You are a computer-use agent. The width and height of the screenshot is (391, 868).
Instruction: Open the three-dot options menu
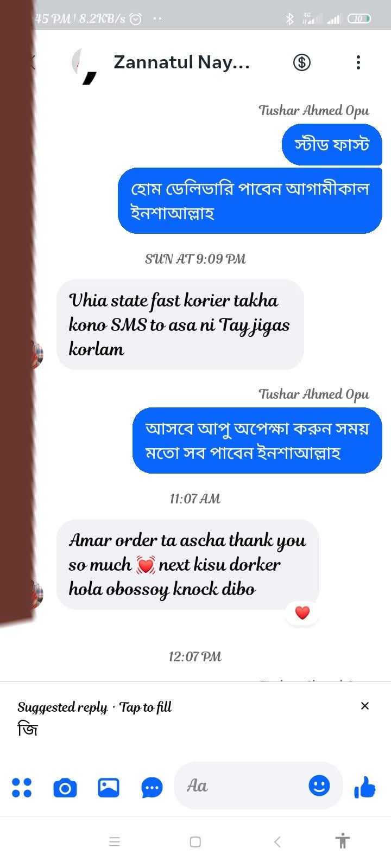tap(358, 62)
